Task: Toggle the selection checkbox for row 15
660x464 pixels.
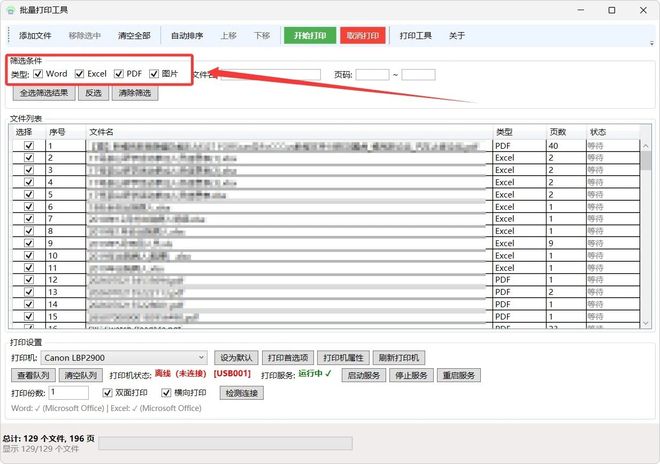Action: coord(29,317)
